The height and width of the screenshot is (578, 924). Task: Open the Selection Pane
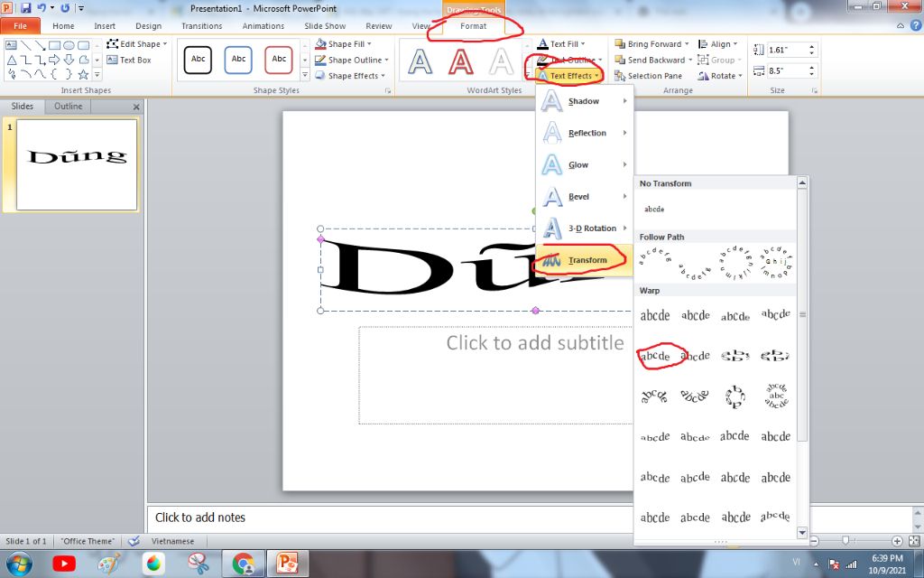648,76
